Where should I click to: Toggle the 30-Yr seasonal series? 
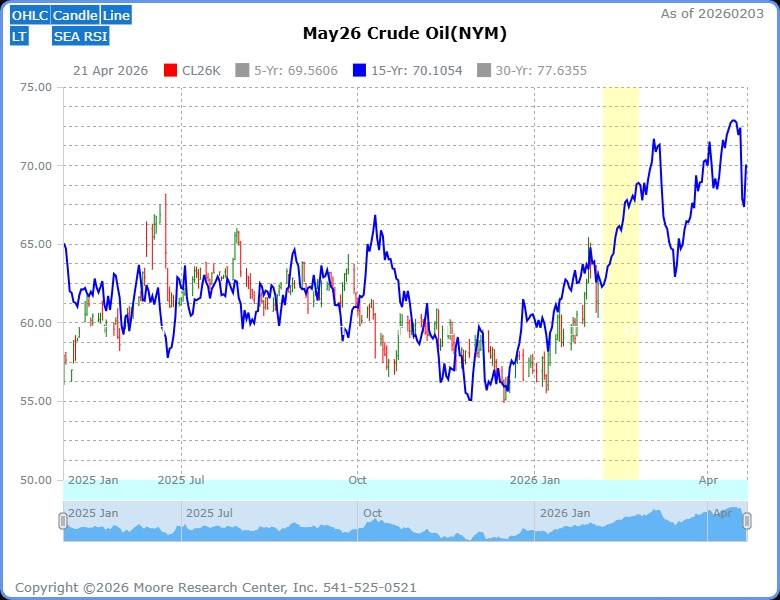pos(532,71)
